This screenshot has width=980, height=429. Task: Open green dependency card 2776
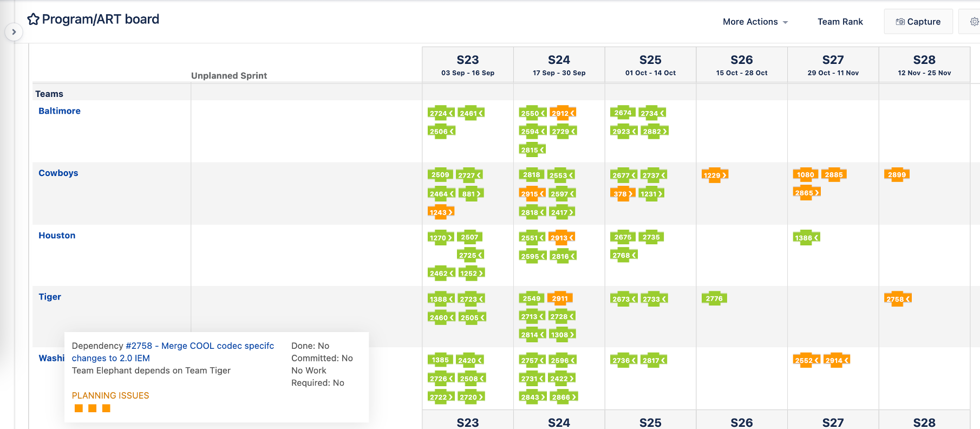[x=714, y=298]
